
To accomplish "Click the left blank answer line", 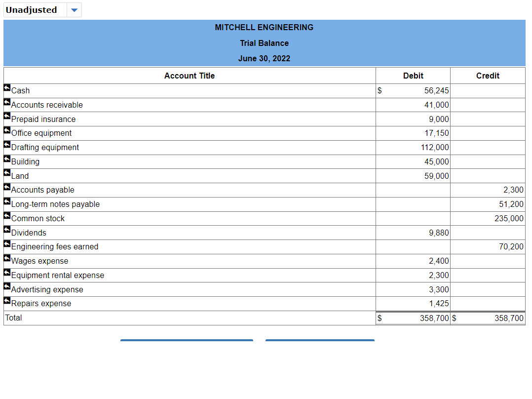I will point(187,340).
